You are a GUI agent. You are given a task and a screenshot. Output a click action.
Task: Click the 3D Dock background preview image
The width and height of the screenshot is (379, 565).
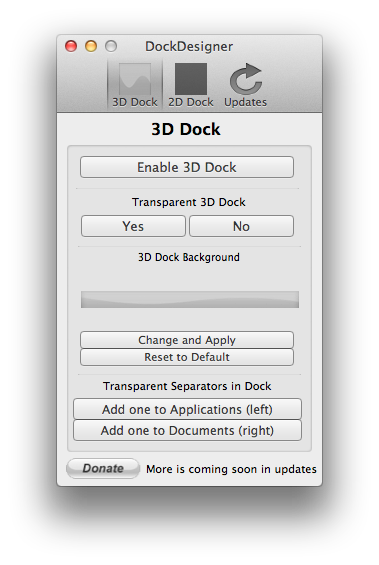click(x=190, y=299)
